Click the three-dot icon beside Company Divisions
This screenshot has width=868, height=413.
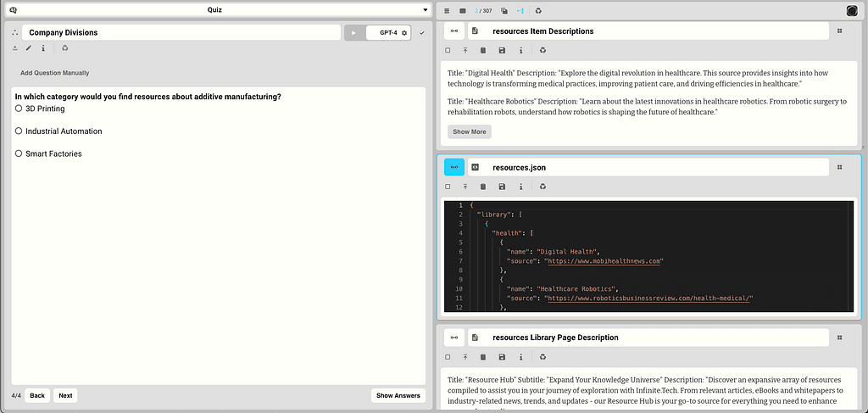pos(14,33)
